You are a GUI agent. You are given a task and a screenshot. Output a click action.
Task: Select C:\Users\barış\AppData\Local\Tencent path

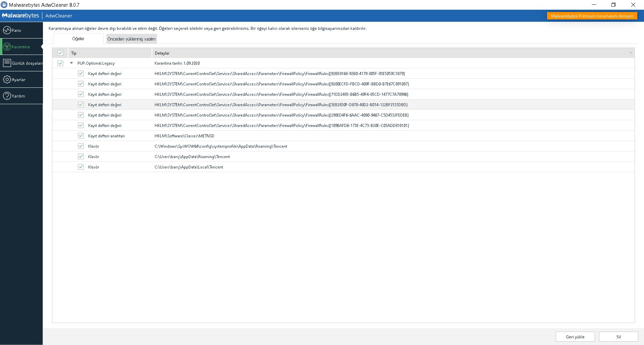coord(189,167)
